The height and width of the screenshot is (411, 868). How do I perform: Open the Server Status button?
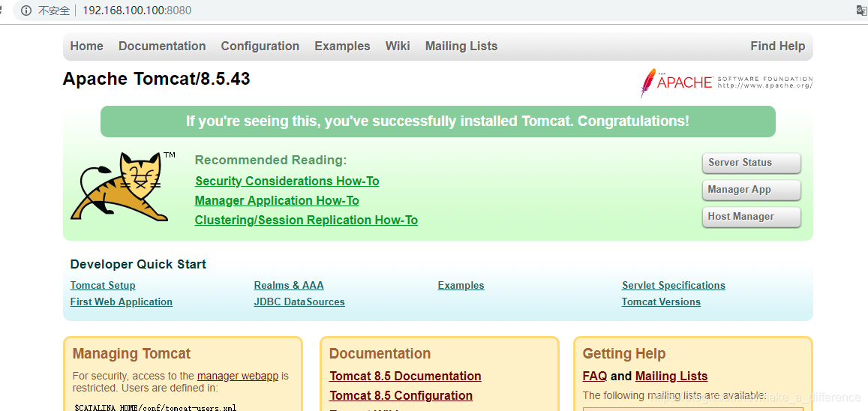(751, 163)
